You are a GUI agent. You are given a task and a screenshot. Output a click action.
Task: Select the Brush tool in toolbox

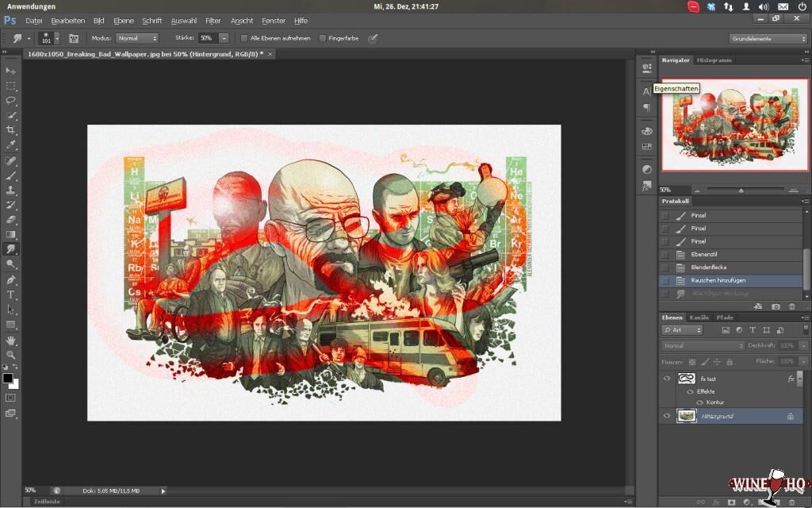pyautogui.click(x=11, y=175)
